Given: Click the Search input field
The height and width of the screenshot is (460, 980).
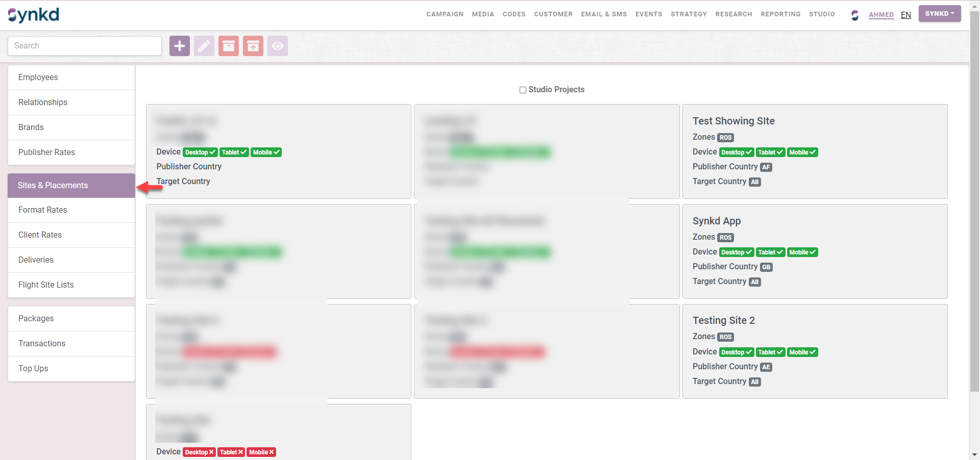Looking at the screenshot, I should coord(85,46).
